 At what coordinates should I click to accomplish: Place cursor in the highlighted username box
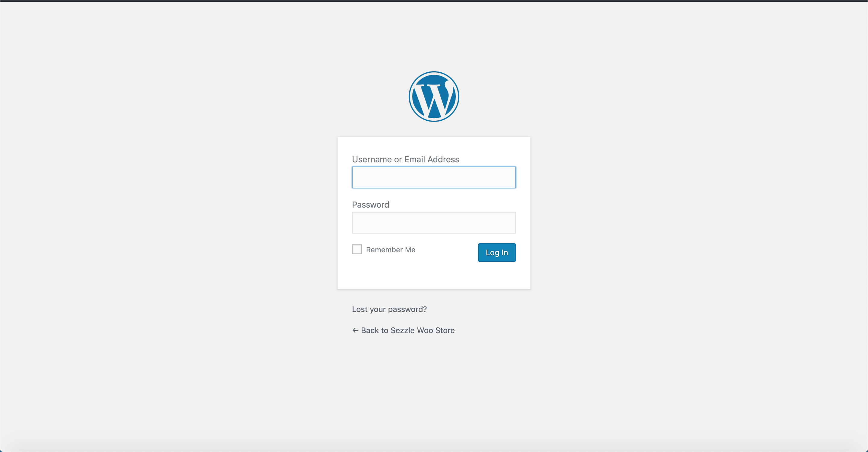point(434,177)
